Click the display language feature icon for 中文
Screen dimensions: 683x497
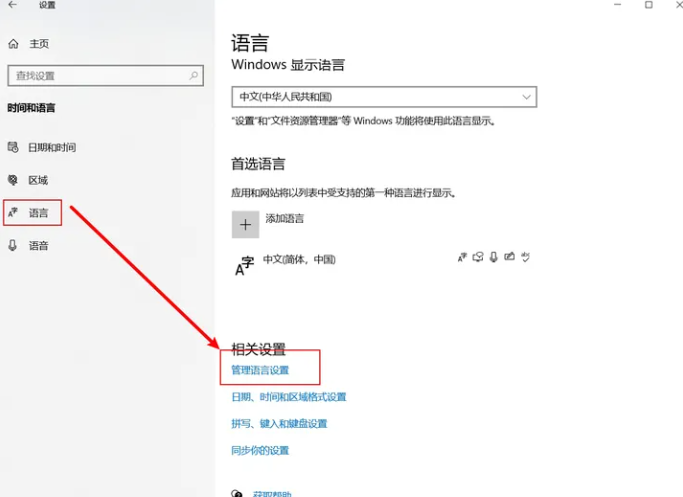[x=462, y=257]
